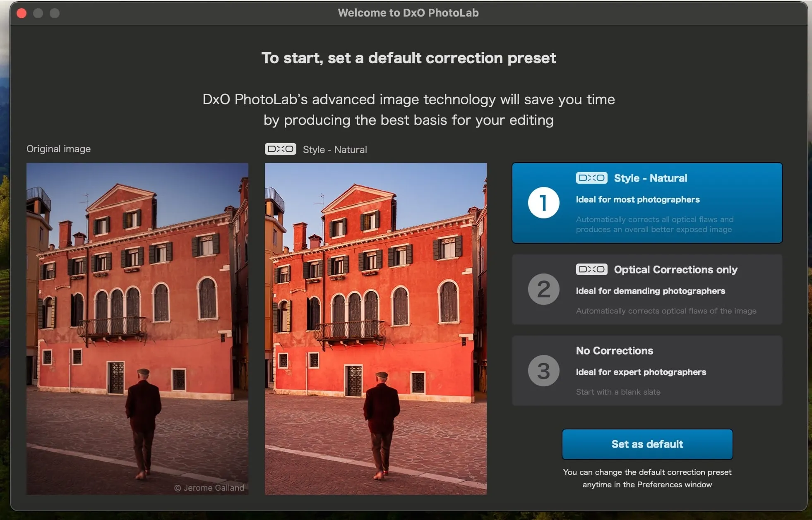Click the DxO logo above the preview image
The image size is (812, 520).
point(281,149)
